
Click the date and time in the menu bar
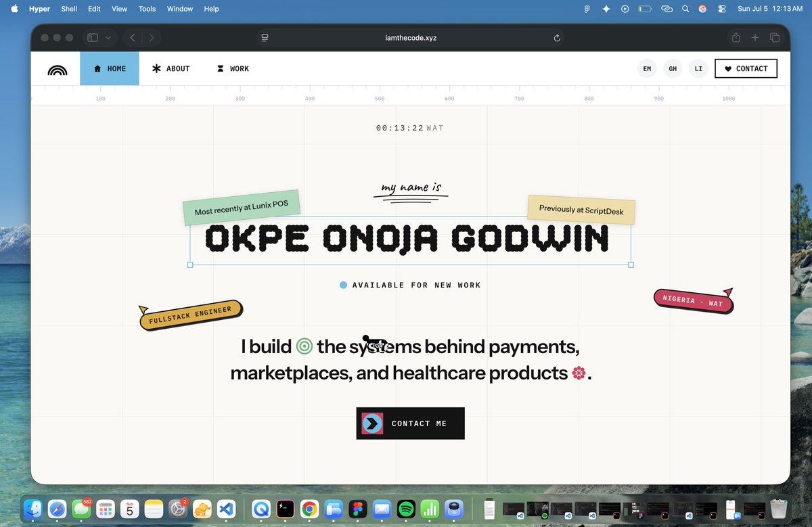click(x=769, y=9)
